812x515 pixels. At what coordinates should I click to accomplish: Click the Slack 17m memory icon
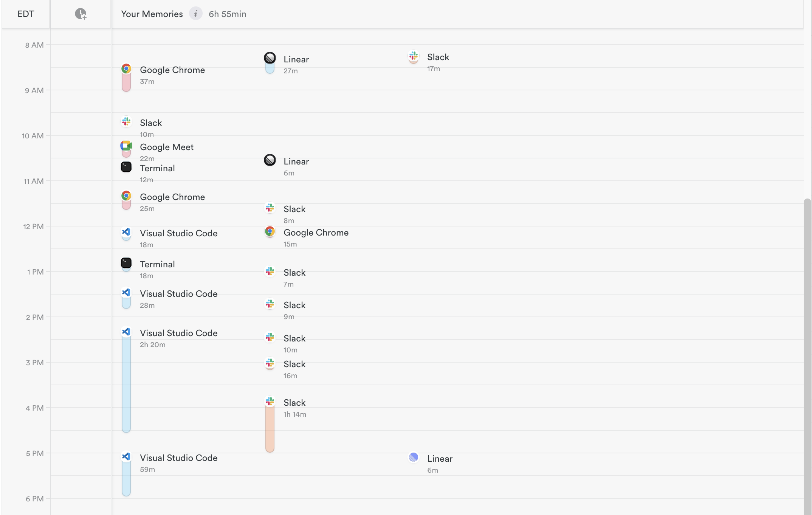pyautogui.click(x=414, y=56)
